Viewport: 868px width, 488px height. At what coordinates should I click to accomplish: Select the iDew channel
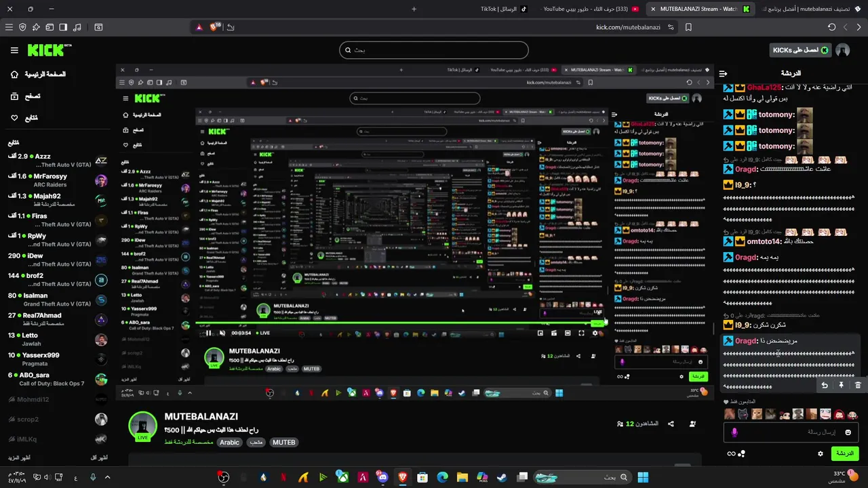click(x=58, y=260)
